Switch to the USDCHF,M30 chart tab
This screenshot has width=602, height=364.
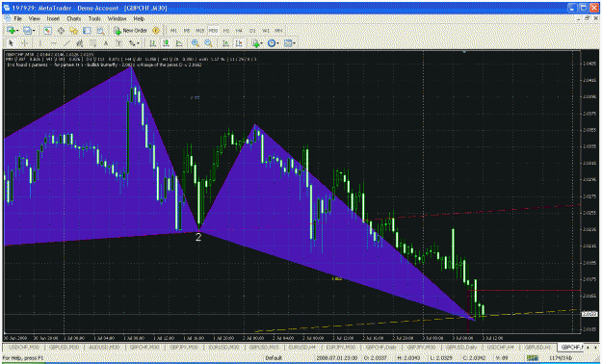[x=24, y=347]
